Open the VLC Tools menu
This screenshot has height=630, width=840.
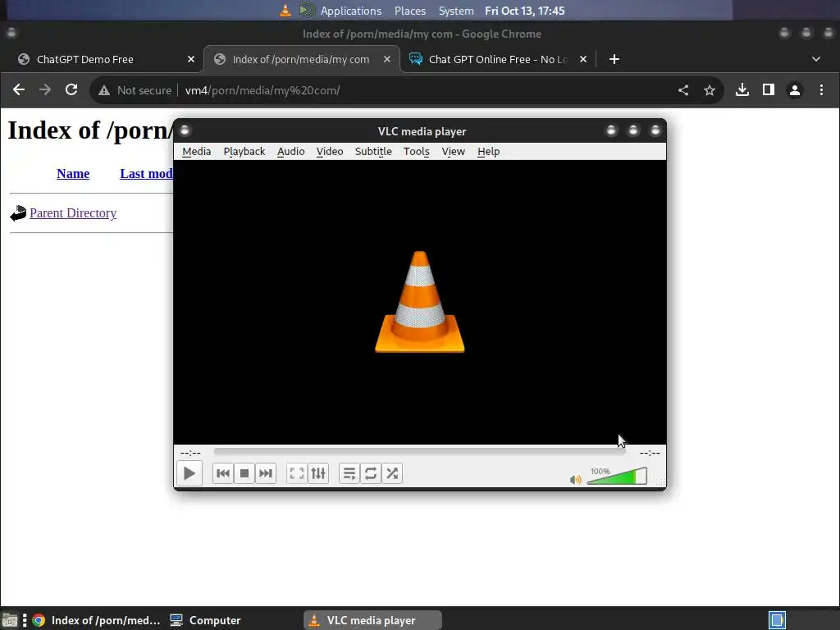coord(416,152)
